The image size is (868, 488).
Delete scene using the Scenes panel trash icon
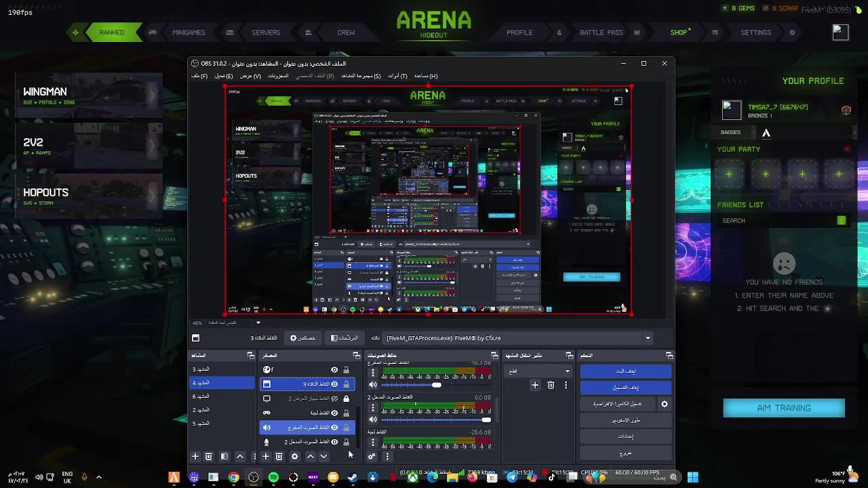point(209,457)
